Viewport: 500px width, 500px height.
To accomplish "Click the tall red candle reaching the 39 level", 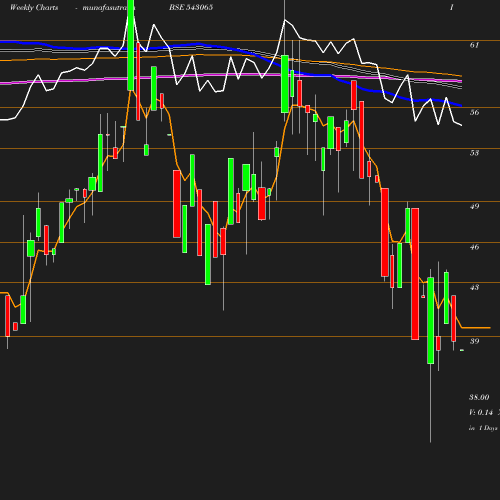I will click(x=415, y=274).
